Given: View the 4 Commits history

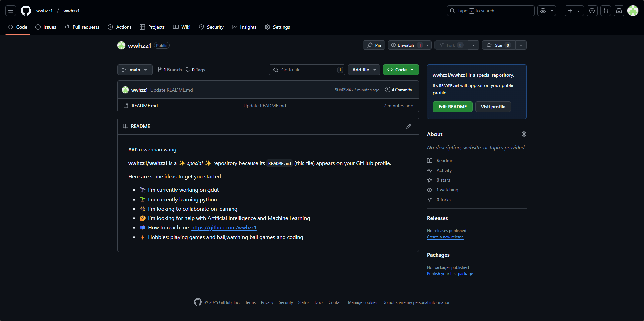Looking at the screenshot, I should [x=398, y=90].
